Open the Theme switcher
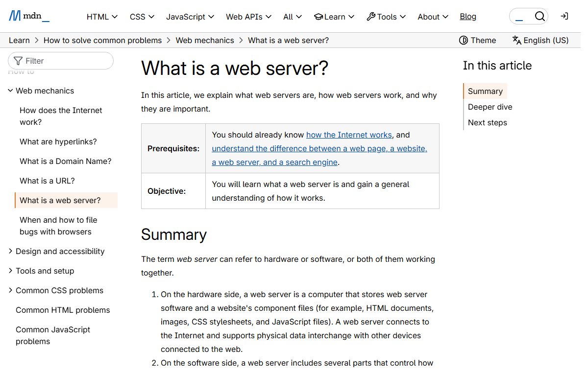588x372 pixels. pos(478,40)
